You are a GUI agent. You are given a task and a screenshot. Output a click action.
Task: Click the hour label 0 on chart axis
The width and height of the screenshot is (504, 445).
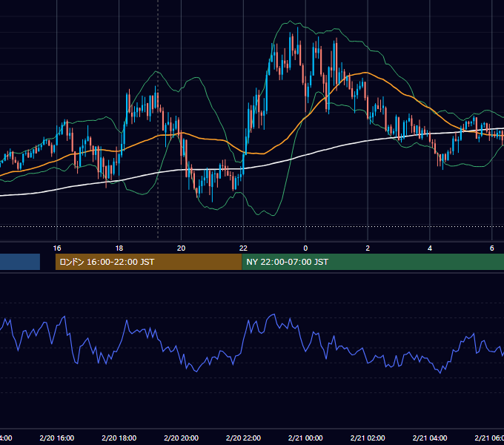click(x=305, y=248)
